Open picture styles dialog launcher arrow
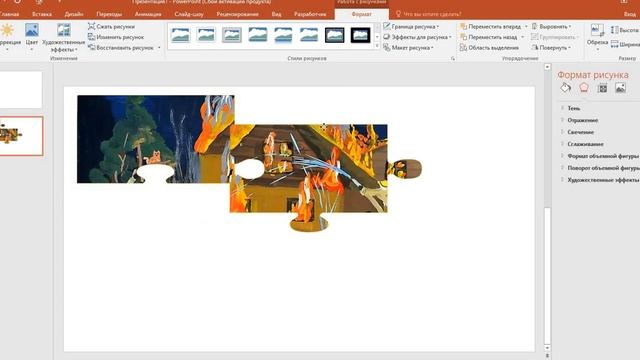The width and height of the screenshot is (640, 360). pos(453,59)
